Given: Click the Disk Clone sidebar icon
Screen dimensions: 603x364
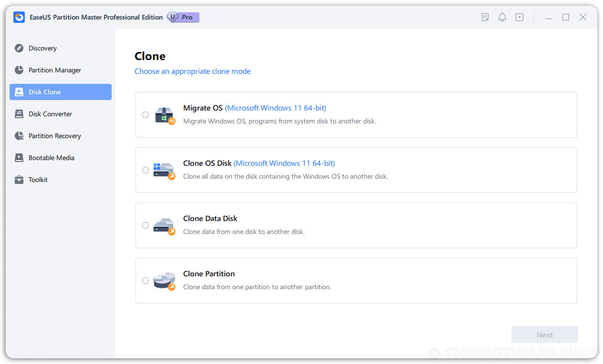Looking at the screenshot, I should (x=19, y=92).
